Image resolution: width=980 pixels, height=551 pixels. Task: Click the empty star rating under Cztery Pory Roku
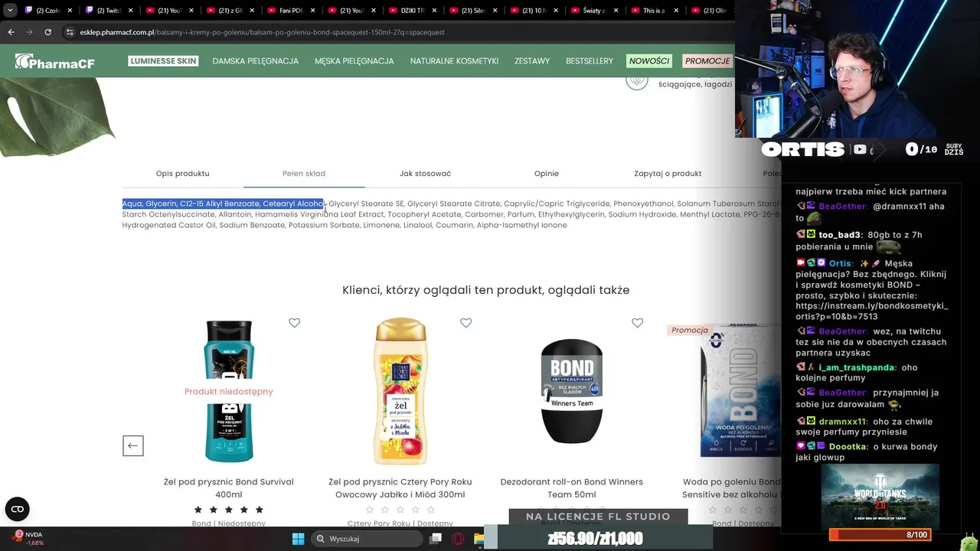point(400,510)
